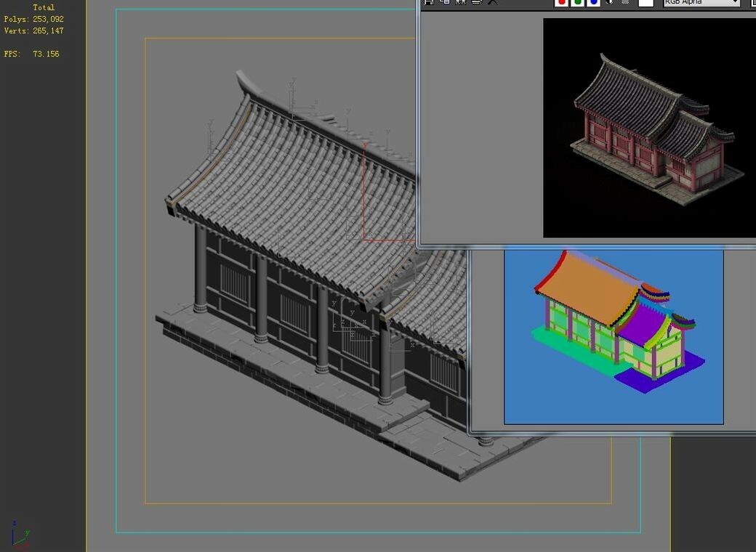Save the rendered image with the disk icon
Image resolution: width=756 pixels, height=552 pixels.
(429, 2)
